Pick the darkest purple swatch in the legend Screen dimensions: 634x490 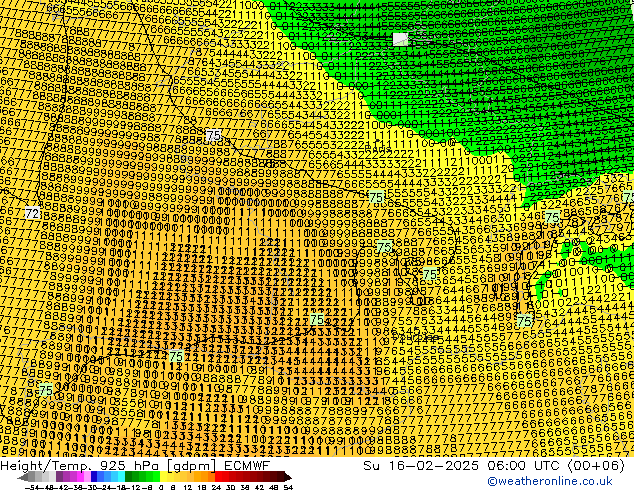(x=59, y=477)
